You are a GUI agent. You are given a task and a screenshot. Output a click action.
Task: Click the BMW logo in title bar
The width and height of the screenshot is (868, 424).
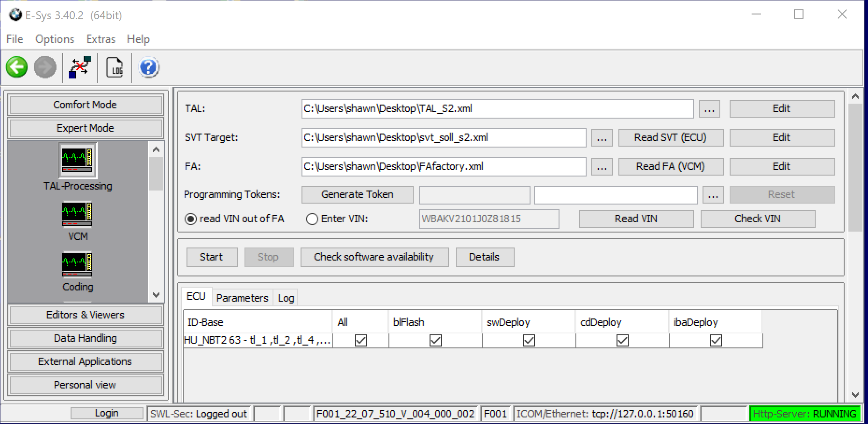[x=15, y=15]
